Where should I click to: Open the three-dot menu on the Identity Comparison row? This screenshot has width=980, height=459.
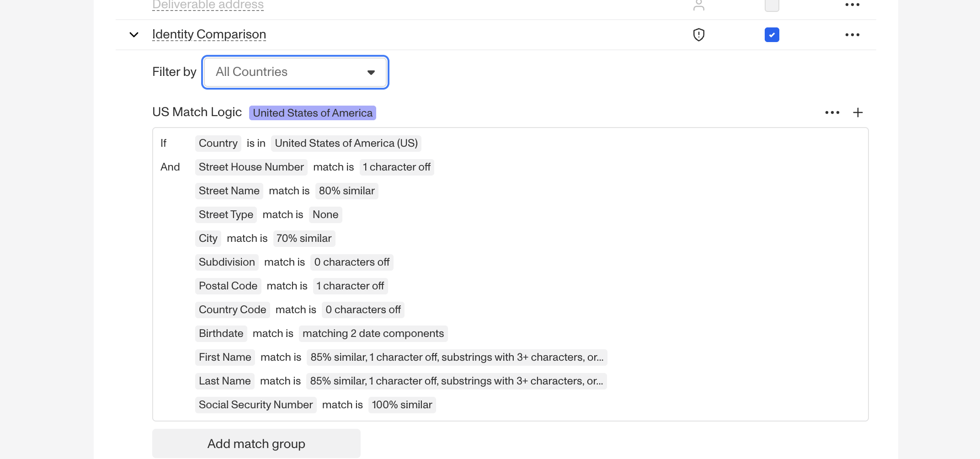(x=852, y=34)
